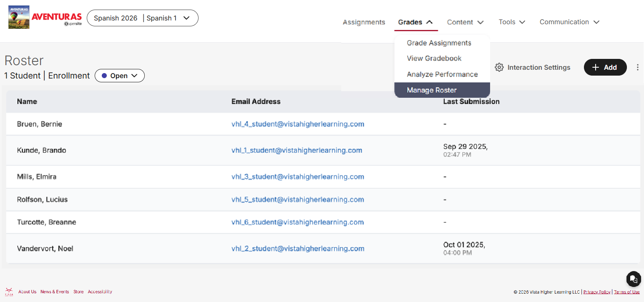
Task: Open the News & Events footer link
Action: click(55, 292)
